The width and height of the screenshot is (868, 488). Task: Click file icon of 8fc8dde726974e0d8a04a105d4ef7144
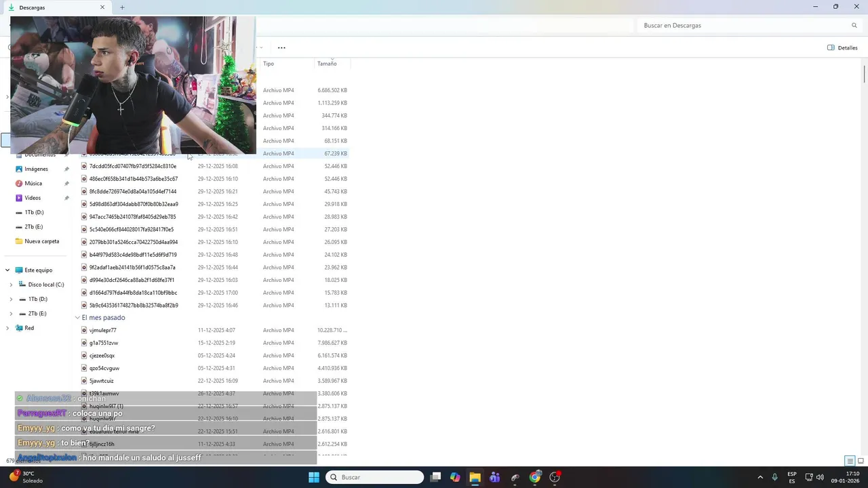point(84,191)
